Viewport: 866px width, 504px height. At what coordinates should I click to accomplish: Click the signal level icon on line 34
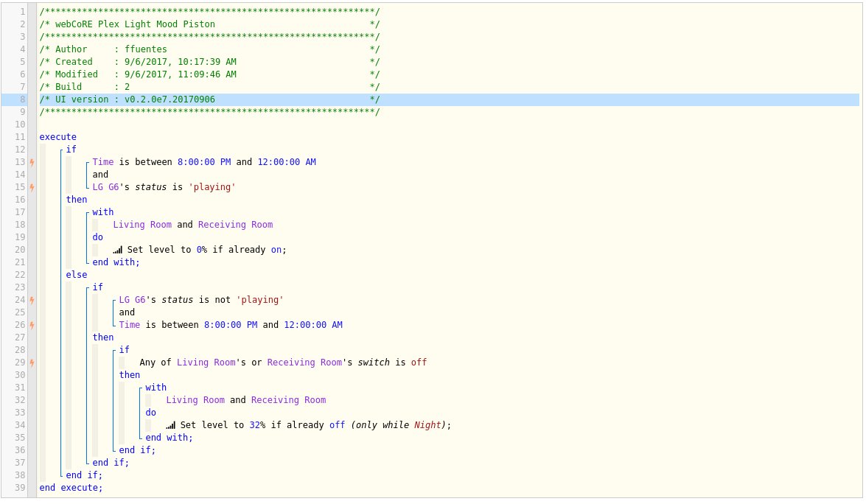[x=171, y=426]
